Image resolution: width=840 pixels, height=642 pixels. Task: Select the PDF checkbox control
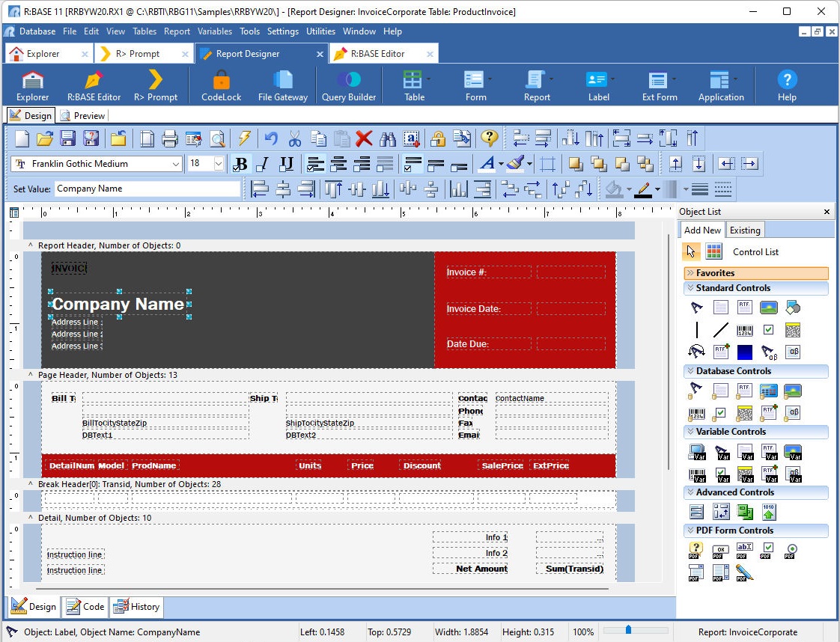coord(767,550)
